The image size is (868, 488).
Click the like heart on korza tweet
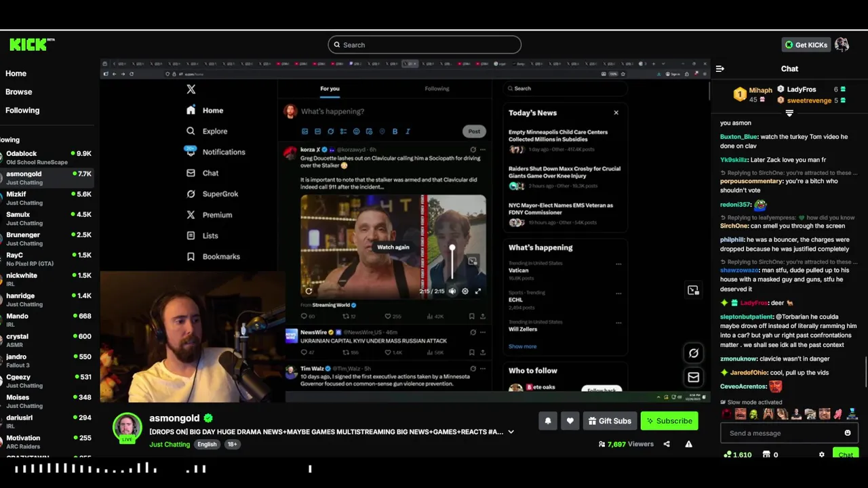pyautogui.click(x=388, y=316)
